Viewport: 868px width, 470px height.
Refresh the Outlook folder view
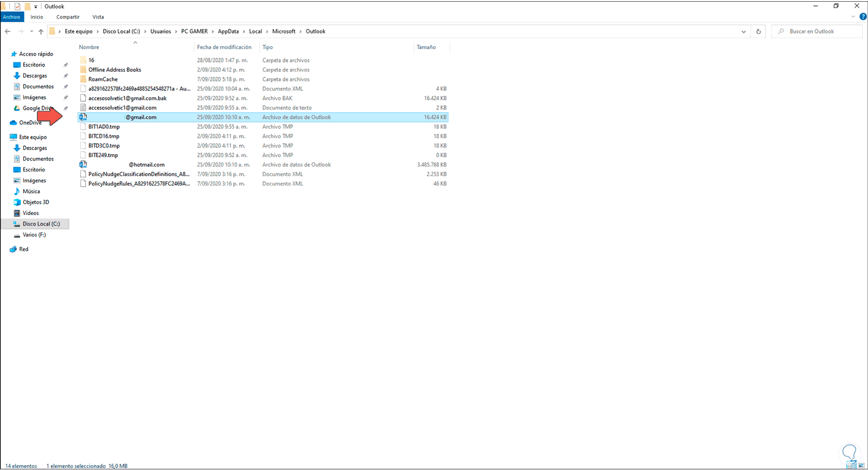coord(759,31)
